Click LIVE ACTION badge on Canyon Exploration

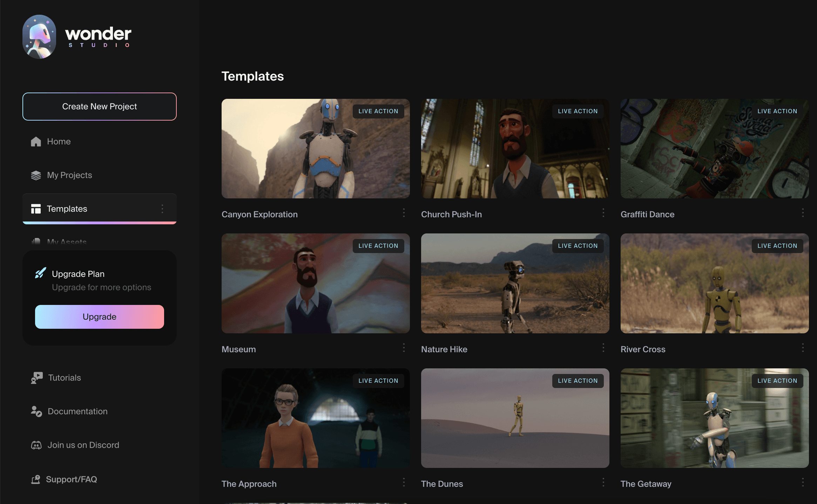point(378,111)
